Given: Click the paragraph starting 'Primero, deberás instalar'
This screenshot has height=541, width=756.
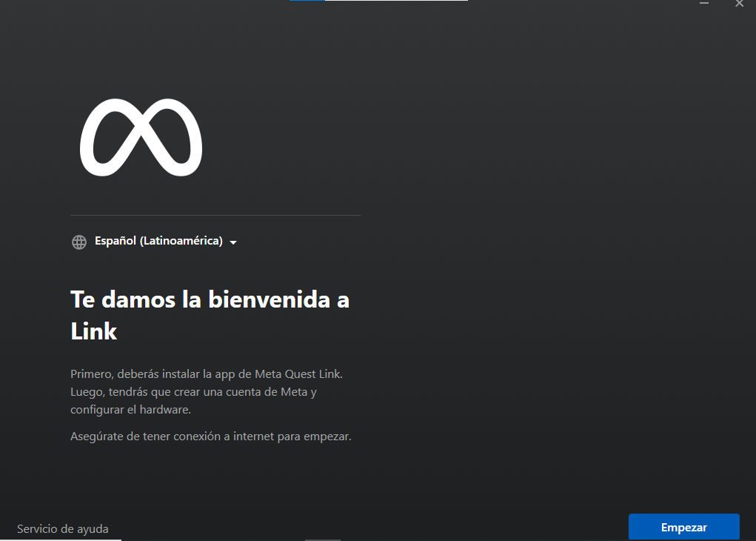Looking at the screenshot, I should [207, 392].
